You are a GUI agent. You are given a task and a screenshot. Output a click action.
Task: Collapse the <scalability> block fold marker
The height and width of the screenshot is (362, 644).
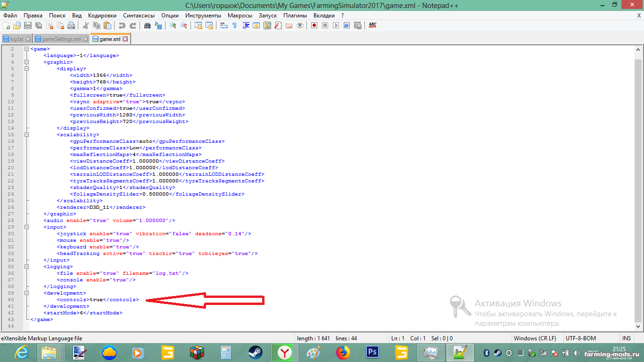[x=27, y=134]
